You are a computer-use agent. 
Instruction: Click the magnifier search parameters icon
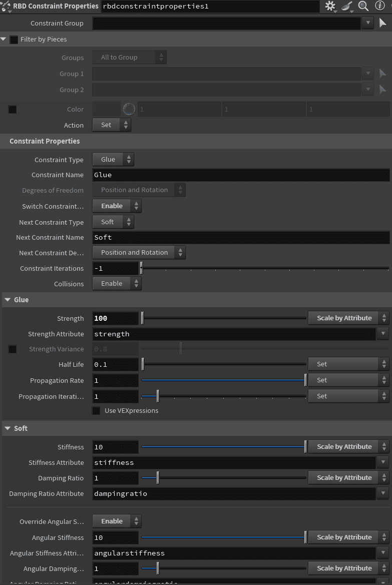363,6
